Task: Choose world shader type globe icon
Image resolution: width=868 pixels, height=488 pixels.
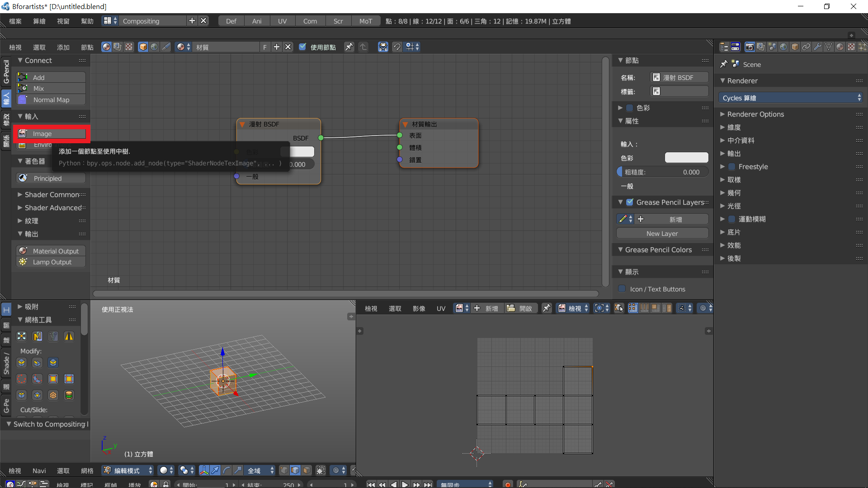Action: coord(154,47)
